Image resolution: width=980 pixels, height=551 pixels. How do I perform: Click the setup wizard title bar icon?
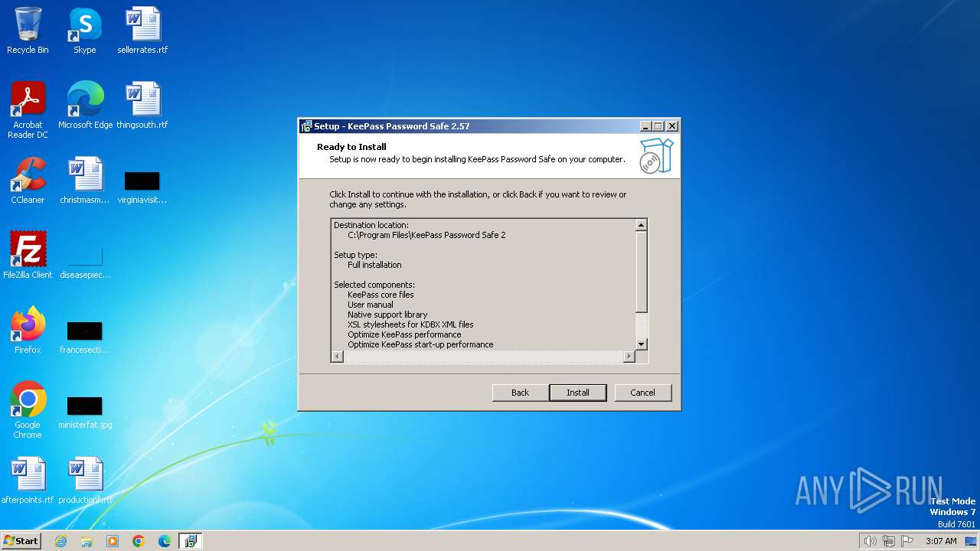pos(306,126)
